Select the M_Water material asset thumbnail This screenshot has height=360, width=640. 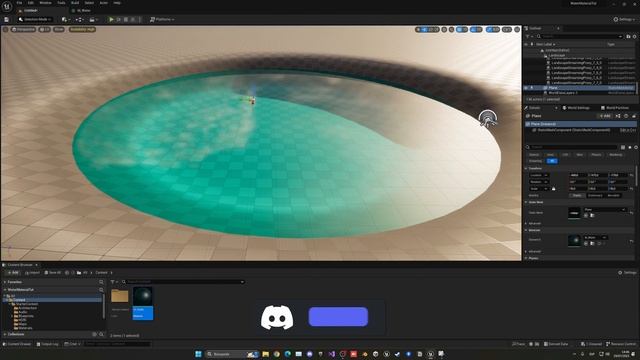143,303
